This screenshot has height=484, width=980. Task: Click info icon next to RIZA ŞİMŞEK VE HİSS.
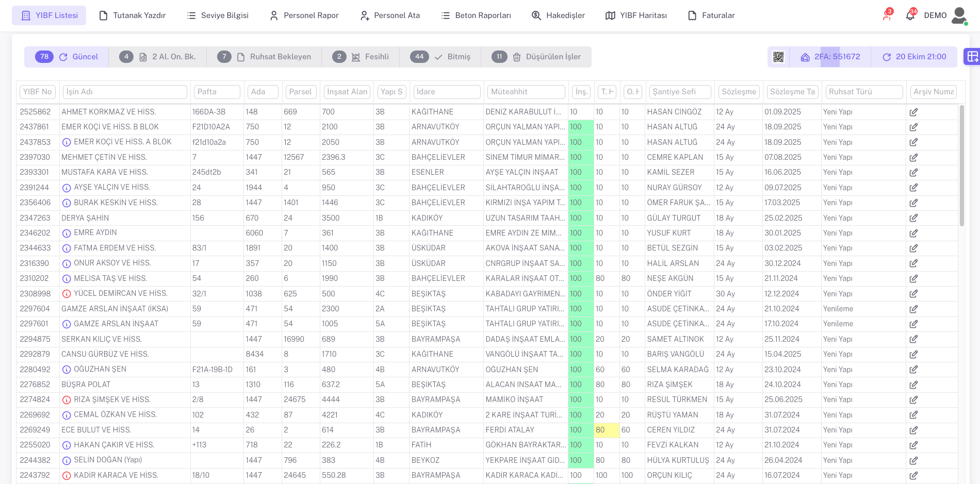[x=67, y=400]
